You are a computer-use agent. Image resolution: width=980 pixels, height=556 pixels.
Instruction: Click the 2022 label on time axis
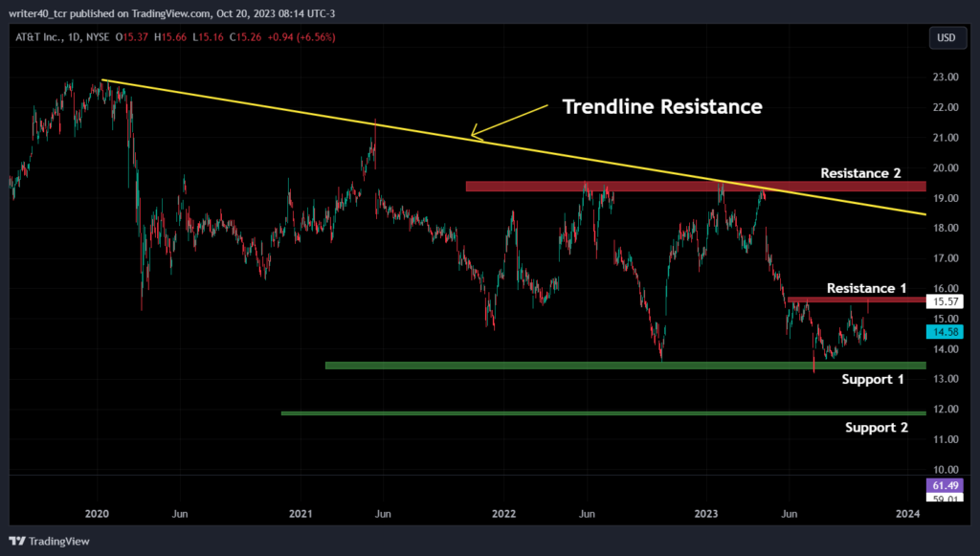coord(503,514)
